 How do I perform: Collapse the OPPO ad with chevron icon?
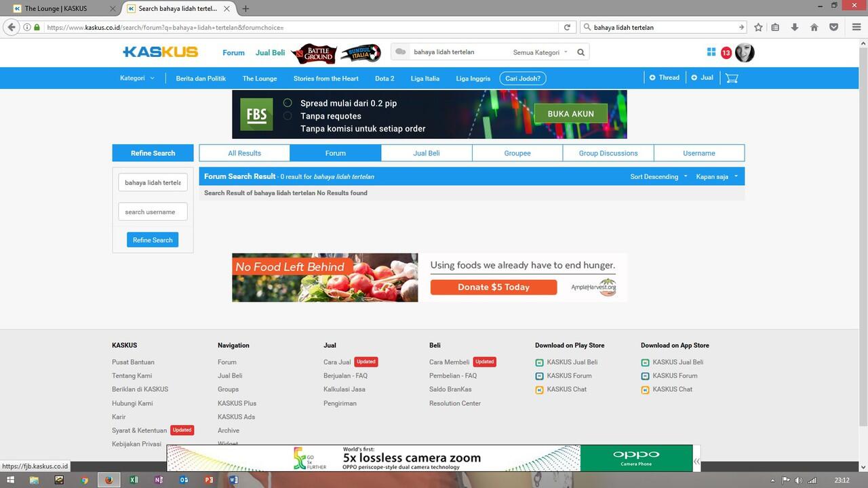pos(696,462)
